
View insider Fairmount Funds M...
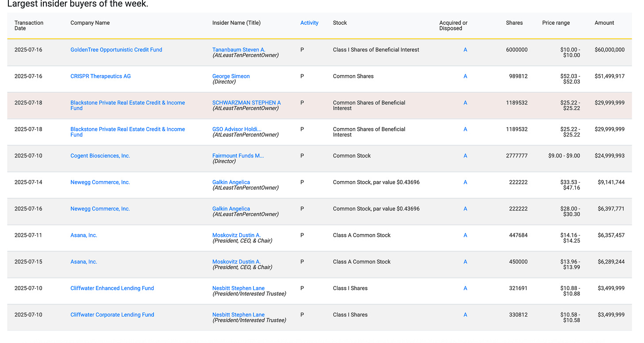click(x=238, y=156)
